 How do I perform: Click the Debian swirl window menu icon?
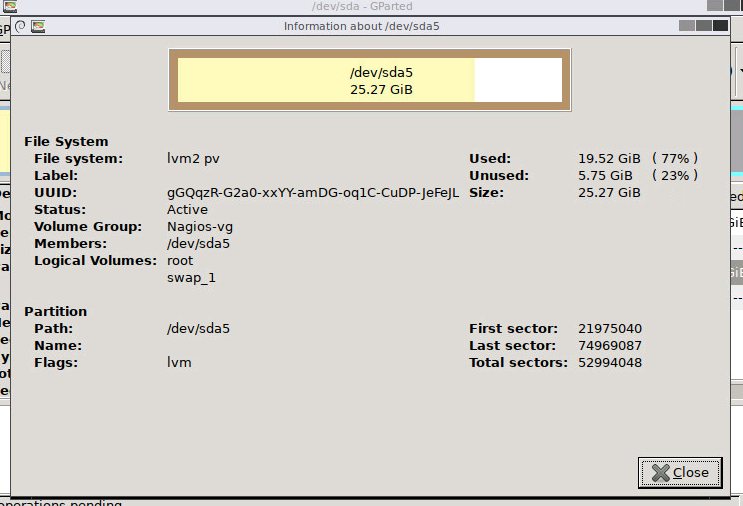20,26
